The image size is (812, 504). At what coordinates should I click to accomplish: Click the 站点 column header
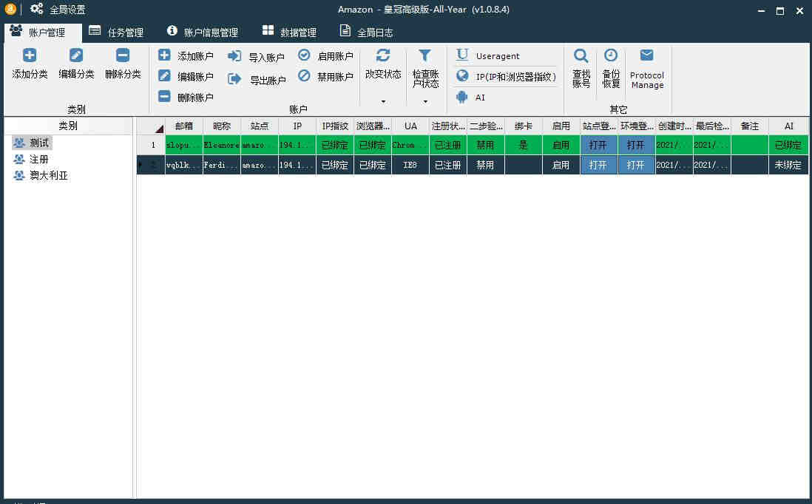260,126
